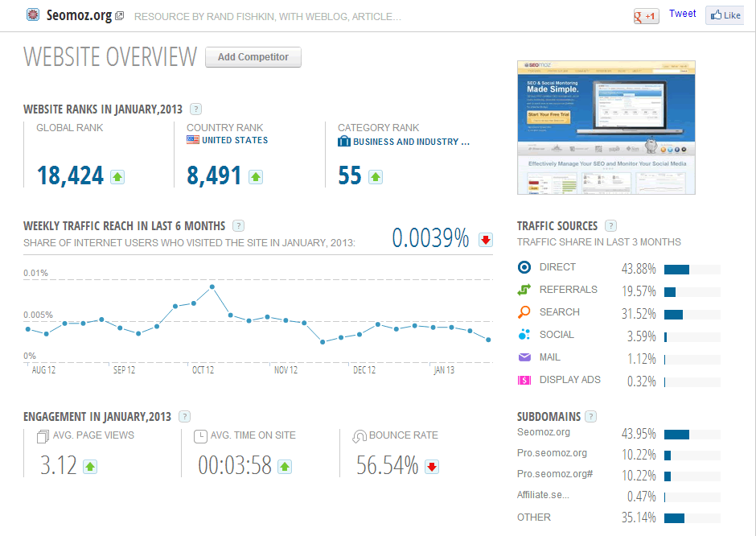Click the help icon next to Traffic Sources
756x536 pixels.
[611, 226]
